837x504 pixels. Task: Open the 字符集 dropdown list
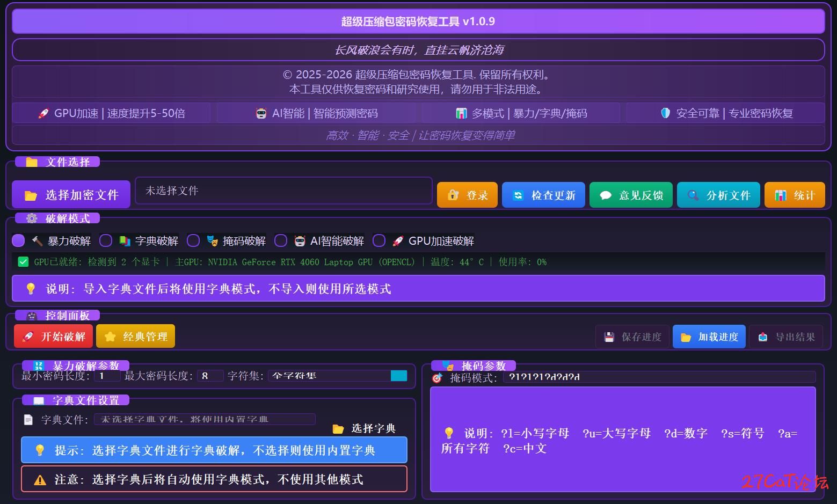point(398,376)
